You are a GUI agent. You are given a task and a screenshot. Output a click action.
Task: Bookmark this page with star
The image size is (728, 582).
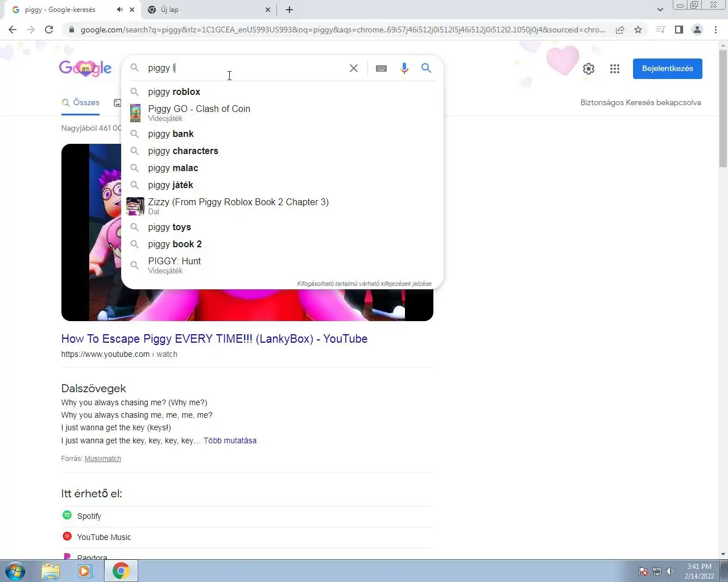[x=638, y=30]
